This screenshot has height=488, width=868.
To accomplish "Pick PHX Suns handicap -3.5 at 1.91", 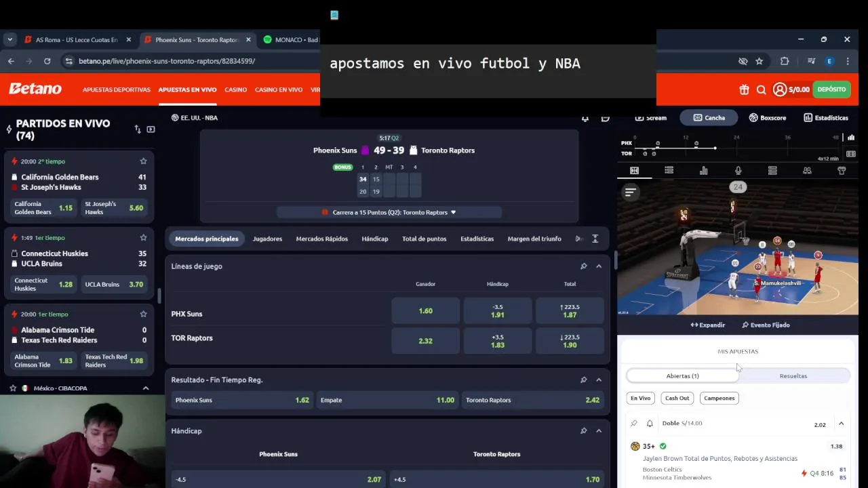I will 497,311.
